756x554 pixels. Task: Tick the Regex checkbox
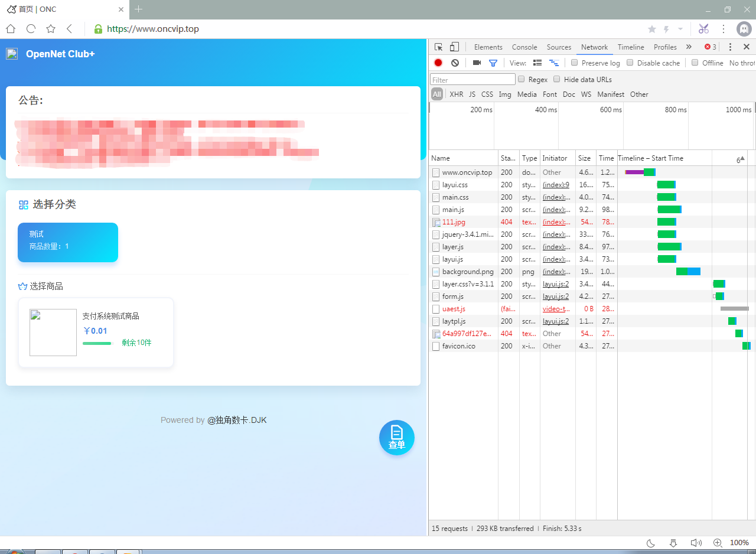(x=521, y=79)
